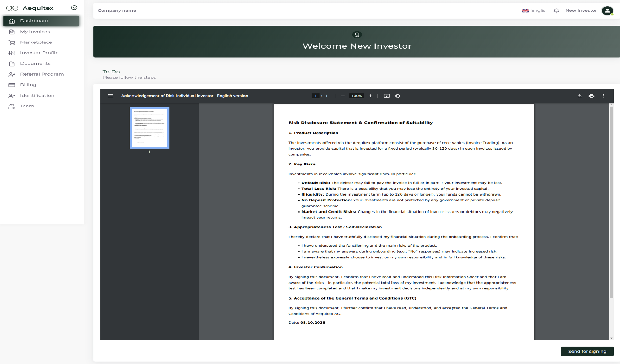The image size is (620, 364).
Task: Click the Marketplace cart icon
Action: point(12,42)
